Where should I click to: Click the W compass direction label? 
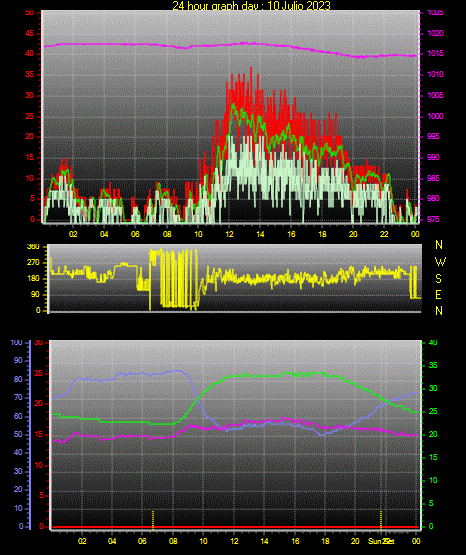[x=440, y=262]
